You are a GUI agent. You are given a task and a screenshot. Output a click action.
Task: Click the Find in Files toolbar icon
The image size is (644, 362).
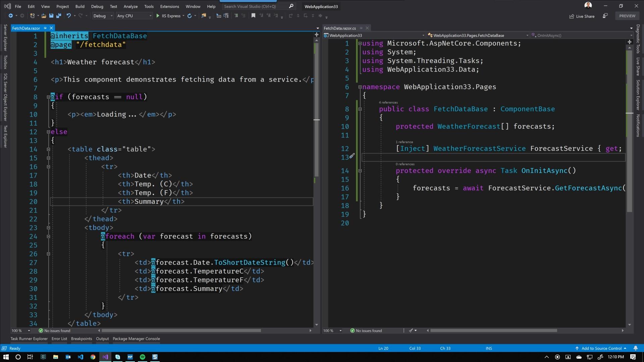(x=204, y=16)
